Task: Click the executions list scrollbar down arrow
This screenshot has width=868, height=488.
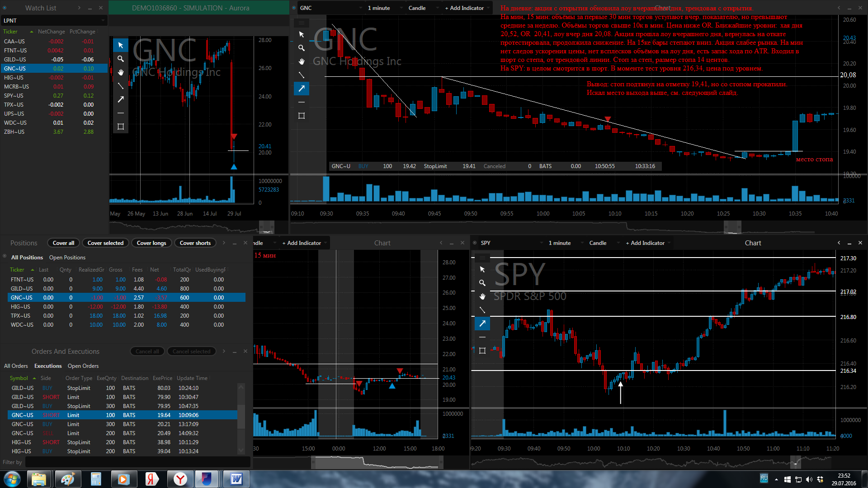Action: click(241, 450)
